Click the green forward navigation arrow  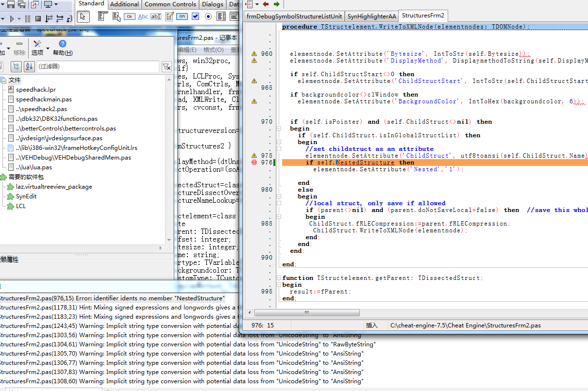click(277, 4)
